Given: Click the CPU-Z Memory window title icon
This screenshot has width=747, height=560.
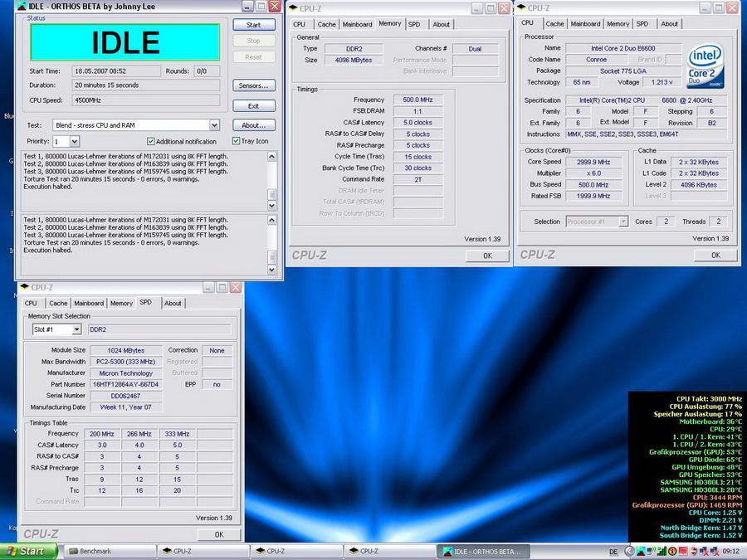Looking at the screenshot, I should (294, 8).
